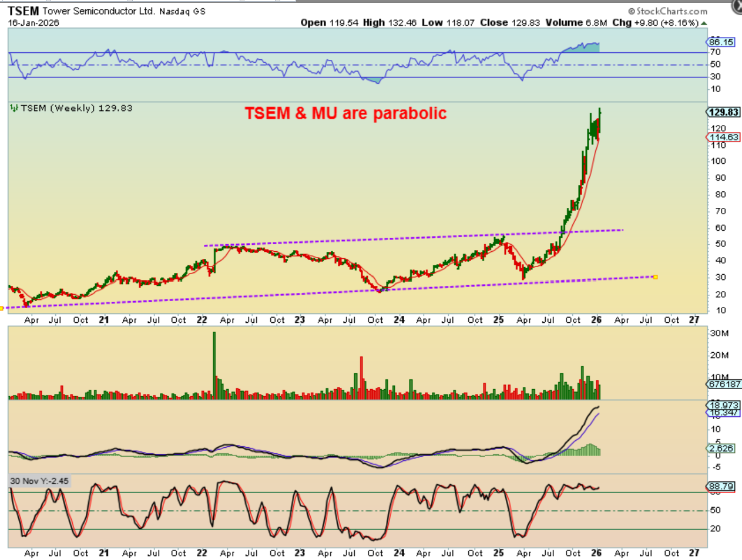Click the boxed 129.83 last-price label on price axis
This screenshot has width=742, height=560.
click(x=724, y=112)
